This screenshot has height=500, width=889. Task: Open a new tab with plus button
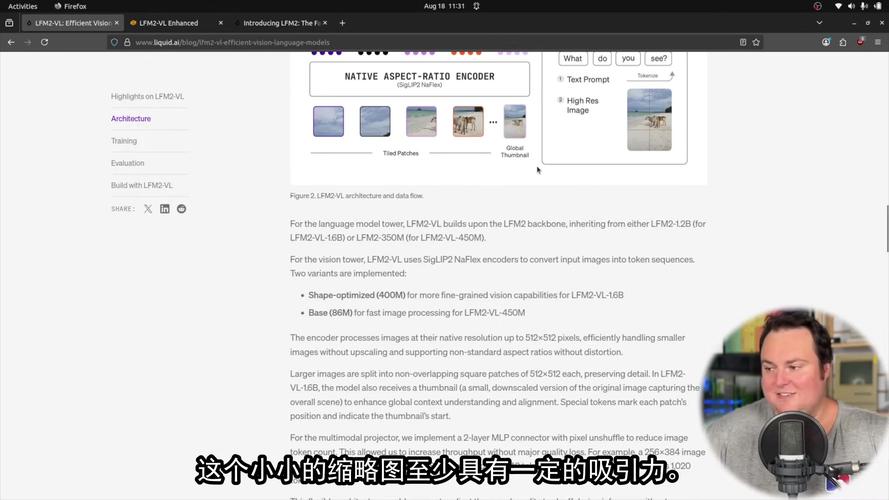pos(342,23)
